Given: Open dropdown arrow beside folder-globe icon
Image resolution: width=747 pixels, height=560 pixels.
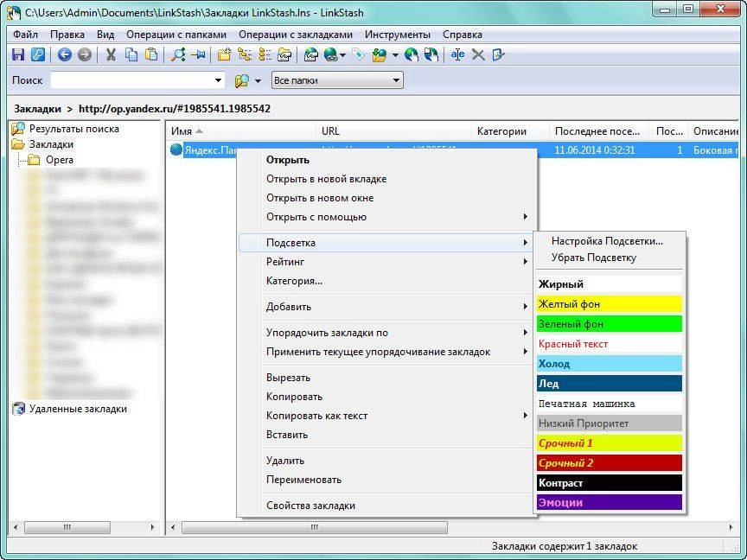Looking at the screenshot, I should point(395,55).
